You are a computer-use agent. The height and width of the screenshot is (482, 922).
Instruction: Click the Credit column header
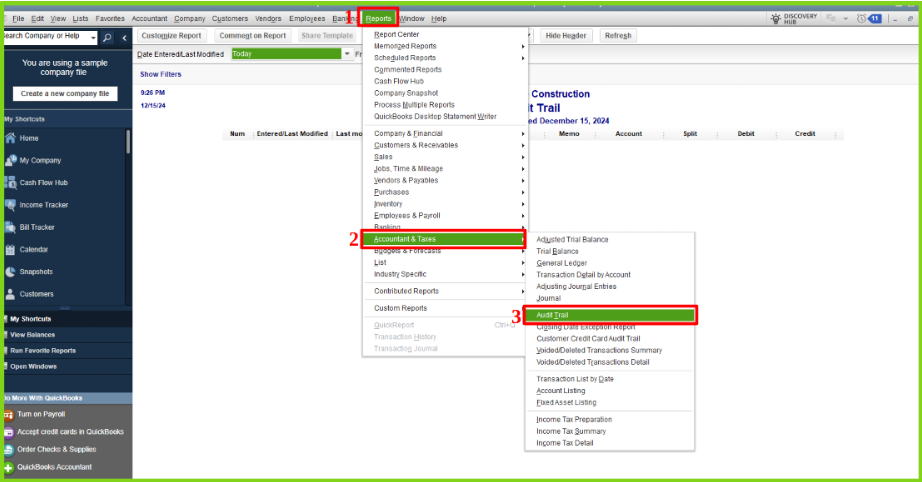[x=804, y=134]
